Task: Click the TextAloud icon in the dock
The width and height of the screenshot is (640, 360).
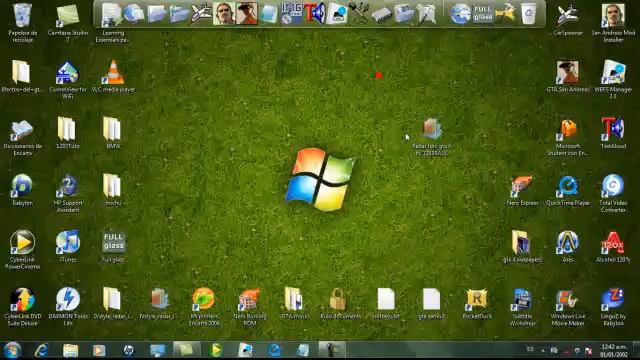Action: pyautogui.click(x=314, y=13)
